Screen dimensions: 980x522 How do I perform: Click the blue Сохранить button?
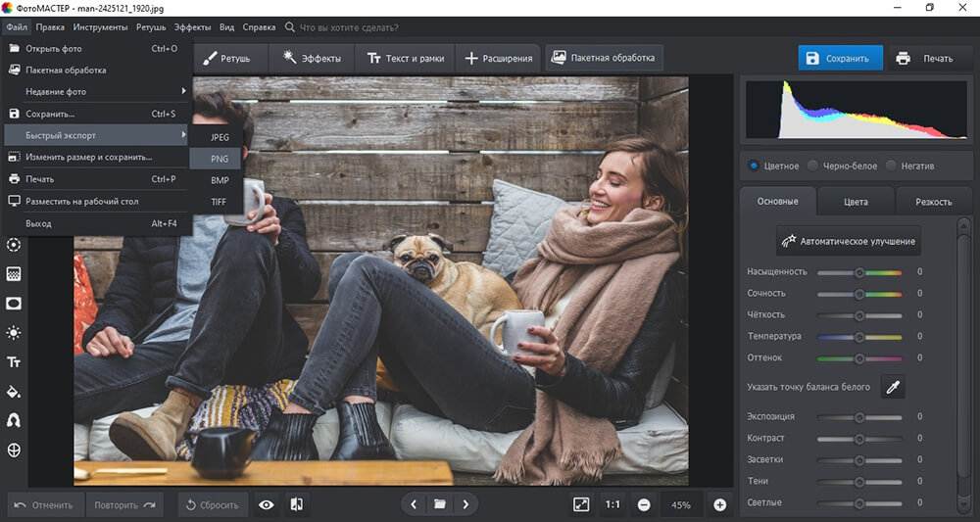pyautogui.click(x=839, y=58)
